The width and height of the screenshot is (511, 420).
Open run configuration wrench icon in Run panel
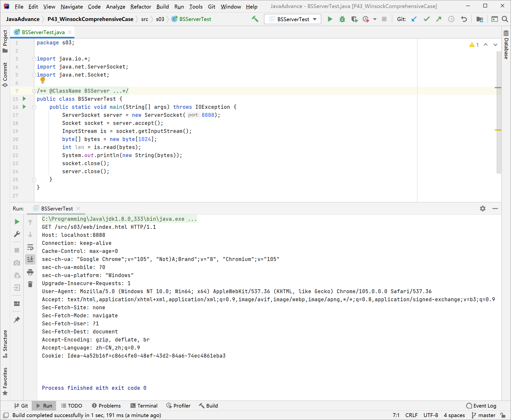17,234
